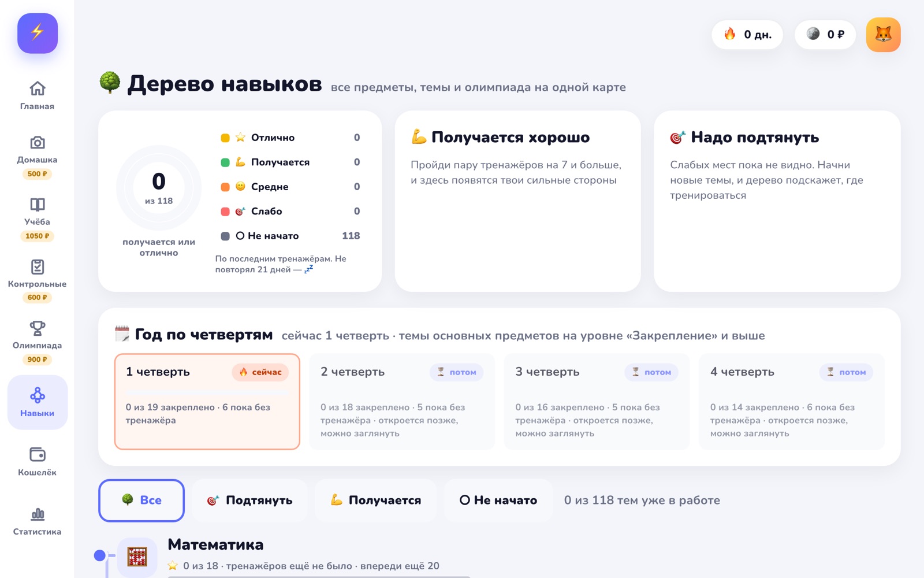This screenshot has width=924, height=578.
Task: Click the 0 дн. streak pill
Action: (x=747, y=35)
